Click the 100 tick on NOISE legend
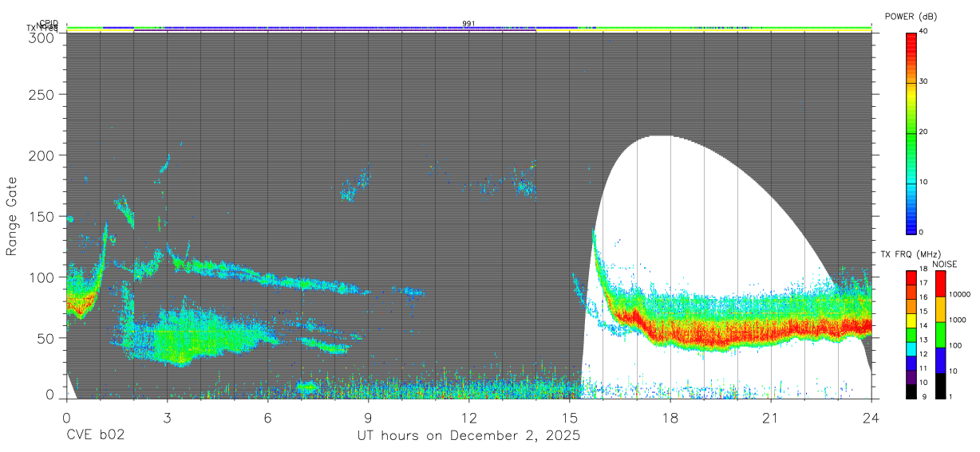The height and width of the screenshot is (452, 980). (955, 345)
